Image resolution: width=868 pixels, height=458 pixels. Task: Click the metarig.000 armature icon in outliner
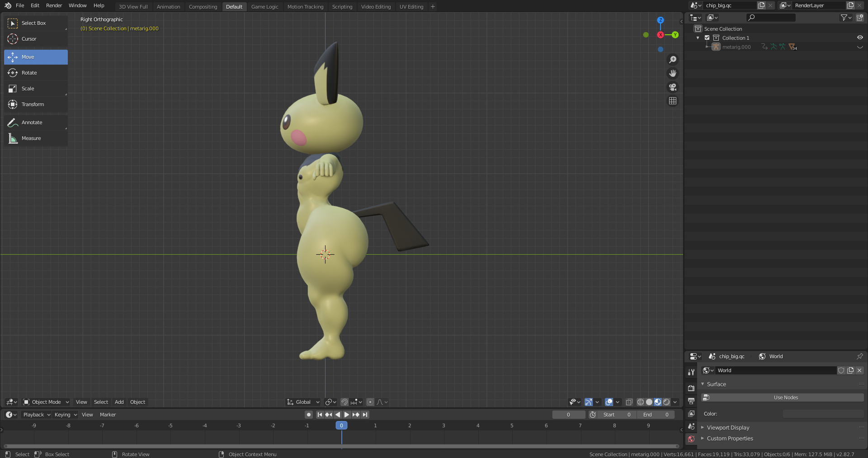(x=716, y=47)
